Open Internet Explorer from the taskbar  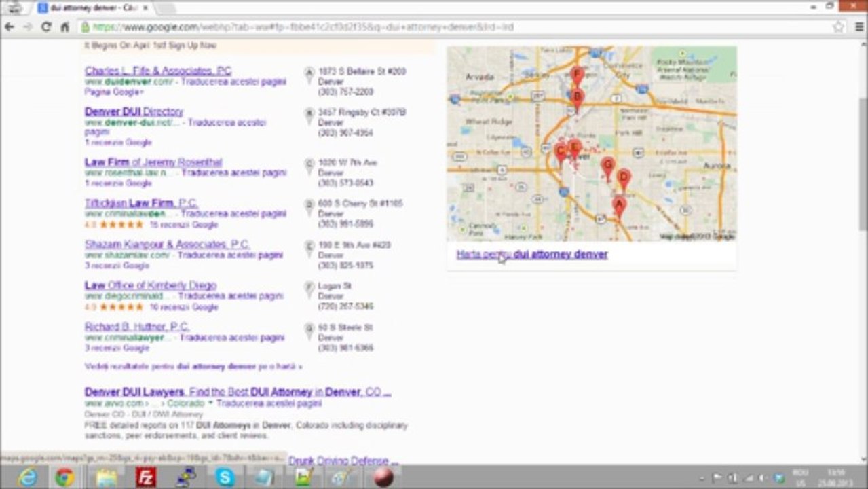tap(27, 477)
